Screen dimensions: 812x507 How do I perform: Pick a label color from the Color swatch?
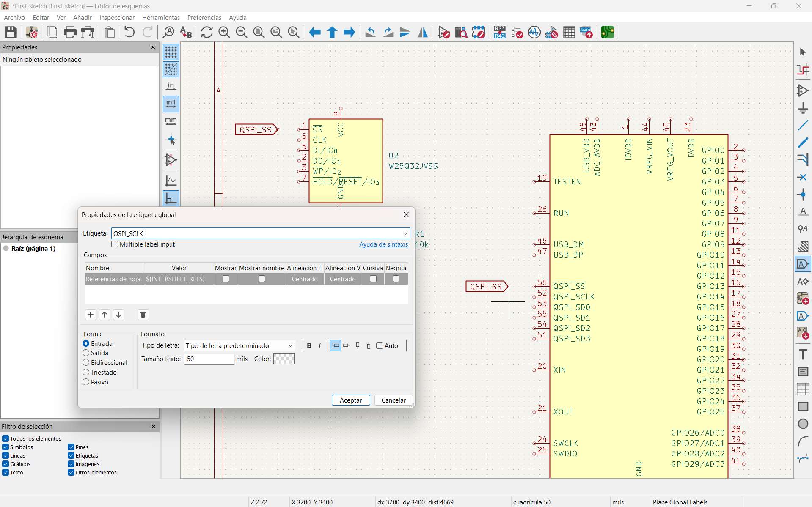coord(284,359)
